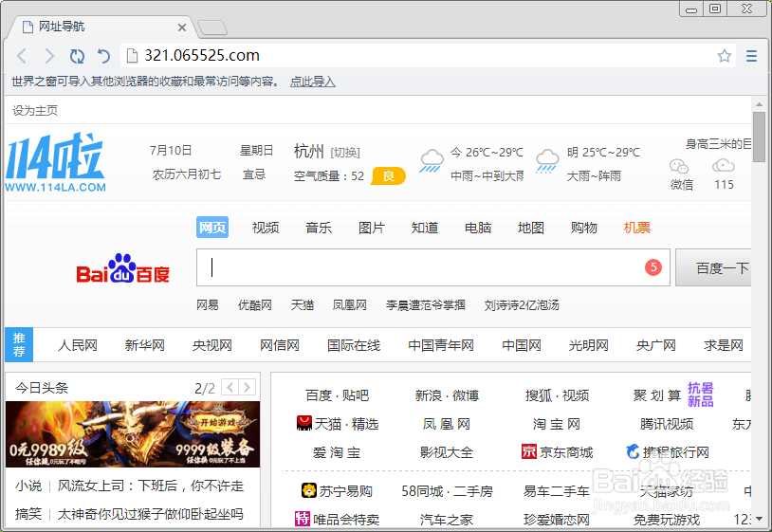Viewport: 772px width, 532px height.
Task: Open 百度·贴吧 link
Action: coord(338,395)
